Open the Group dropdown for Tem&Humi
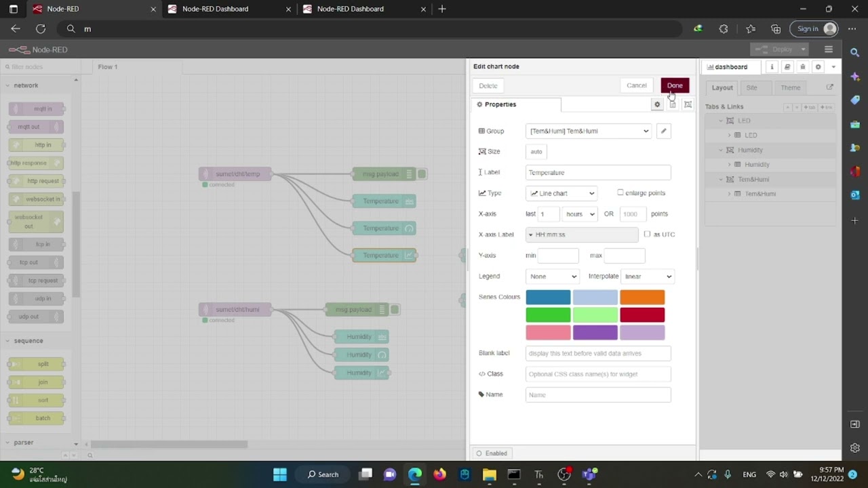This screenshot has width=868, height=488. coord(589,131)
